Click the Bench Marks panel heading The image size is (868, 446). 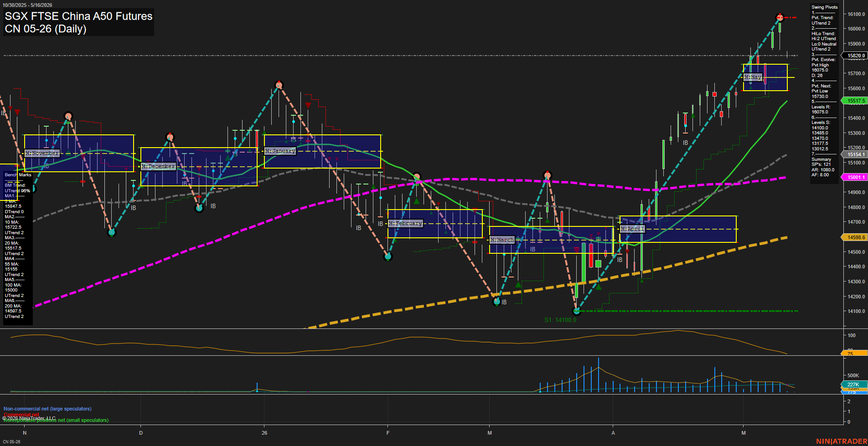point(18,175)
